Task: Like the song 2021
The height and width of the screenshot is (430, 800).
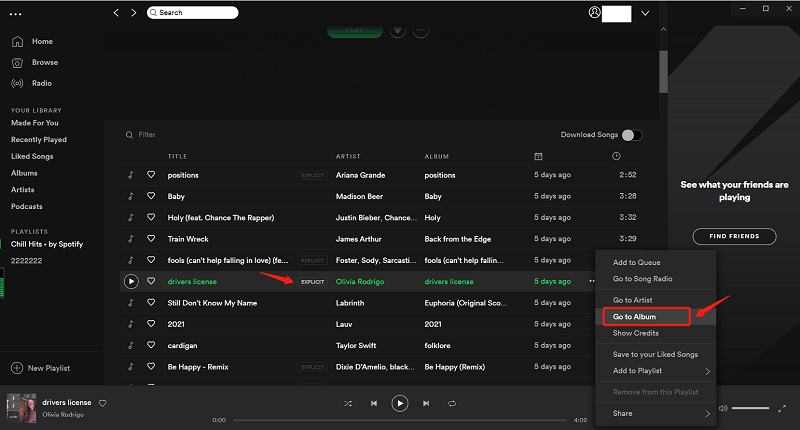Action: click(151, 324)
